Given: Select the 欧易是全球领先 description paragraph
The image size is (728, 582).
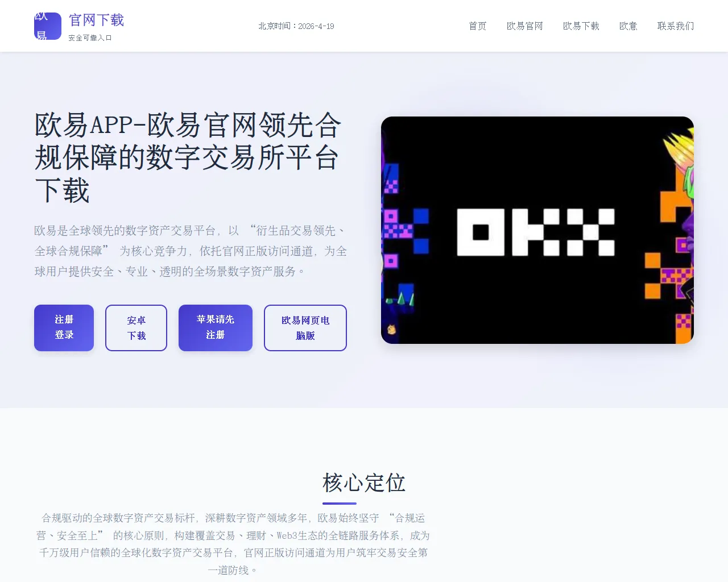Looking at the screenshot, I should 191,251.
